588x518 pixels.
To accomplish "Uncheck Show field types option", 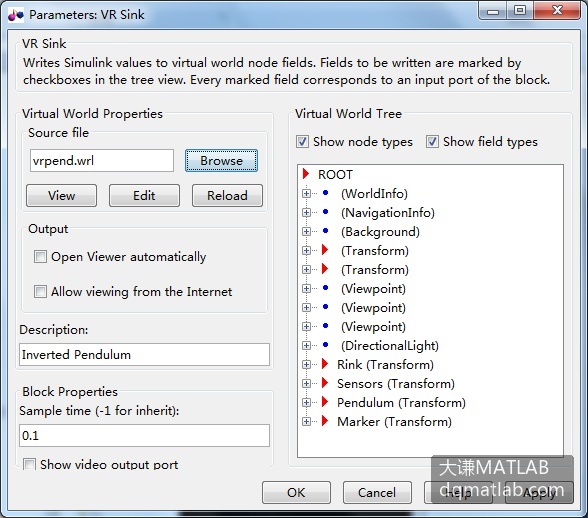I will 432,142.
